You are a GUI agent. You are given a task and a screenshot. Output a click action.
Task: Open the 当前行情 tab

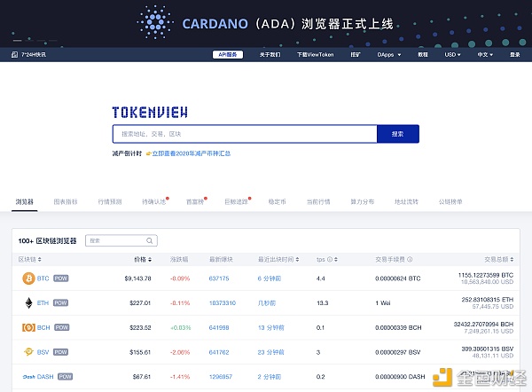click(318, 202)
